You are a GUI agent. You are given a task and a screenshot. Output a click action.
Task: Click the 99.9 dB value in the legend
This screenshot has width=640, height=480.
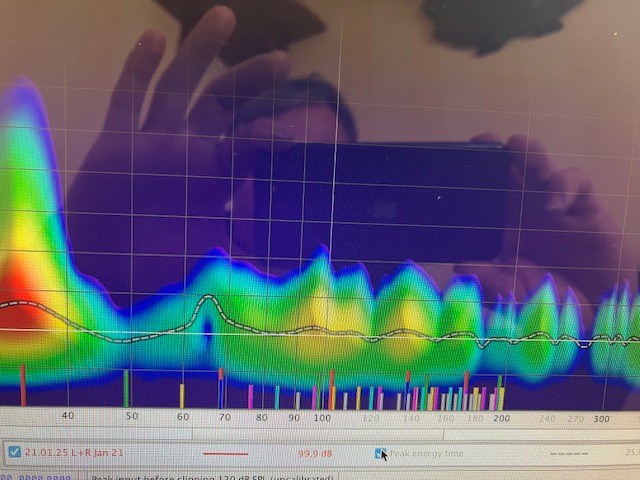[x=315, y=453]
